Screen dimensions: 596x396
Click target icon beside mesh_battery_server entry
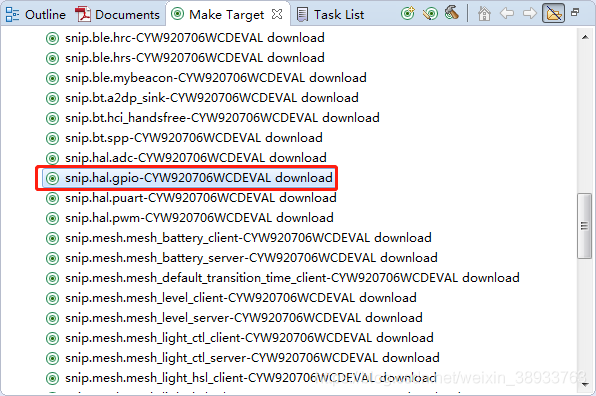[52, 258]
